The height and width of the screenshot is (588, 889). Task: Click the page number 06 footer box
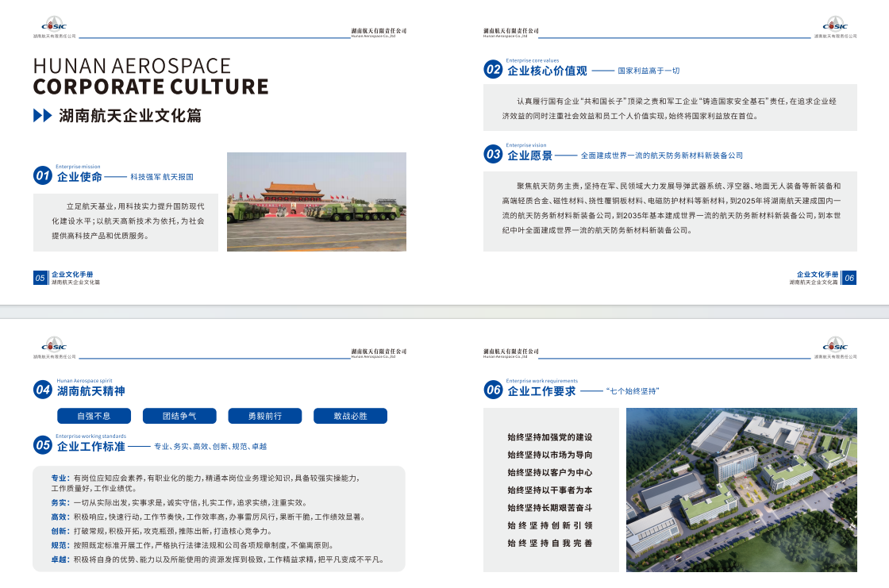point(849,278)
